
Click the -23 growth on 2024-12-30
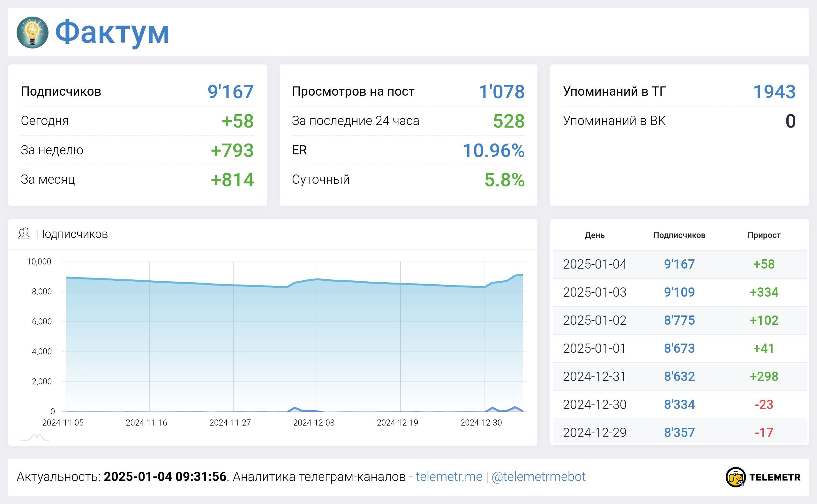point(764,405)
